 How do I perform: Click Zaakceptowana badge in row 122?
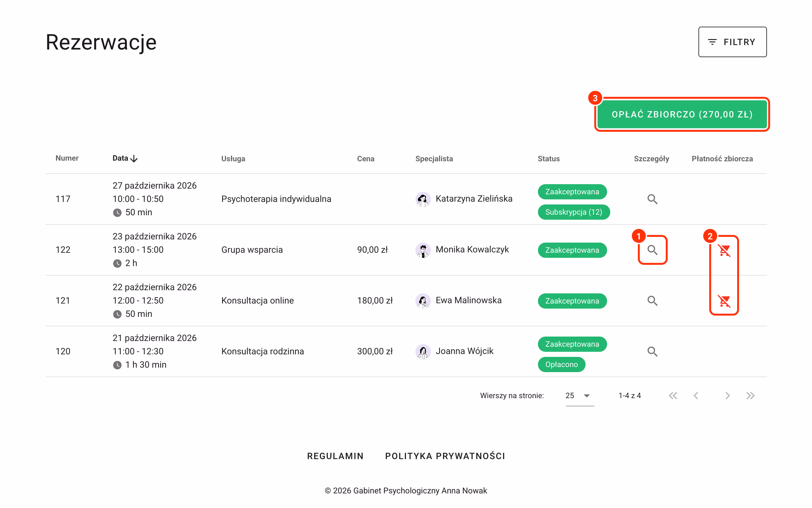572,250
